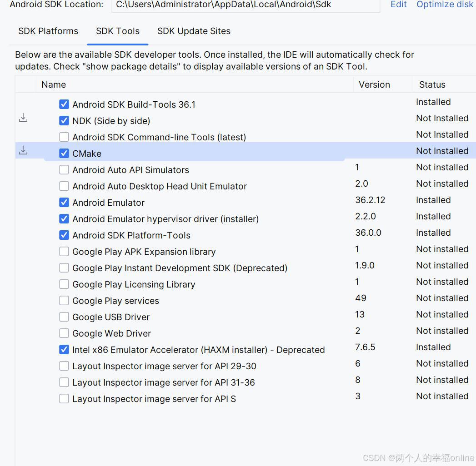Click Google Web Driver Not installed status

coord(442,331)
